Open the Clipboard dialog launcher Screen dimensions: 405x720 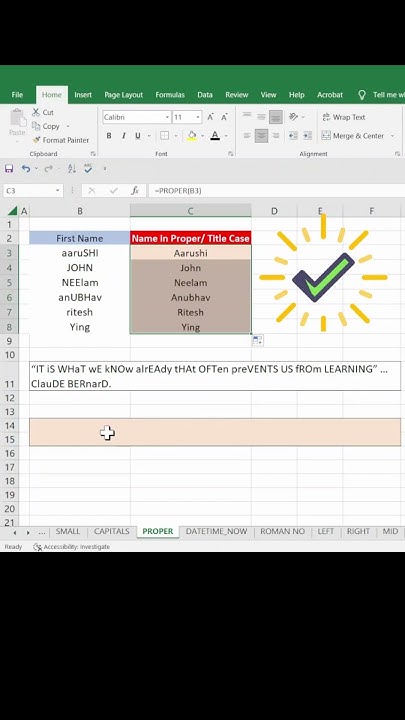93,154
